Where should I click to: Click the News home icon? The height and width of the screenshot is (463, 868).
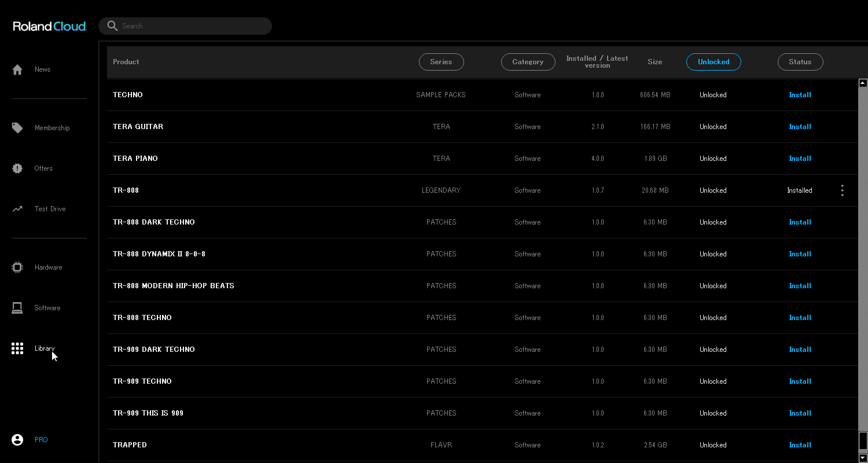tap(17, 69)
